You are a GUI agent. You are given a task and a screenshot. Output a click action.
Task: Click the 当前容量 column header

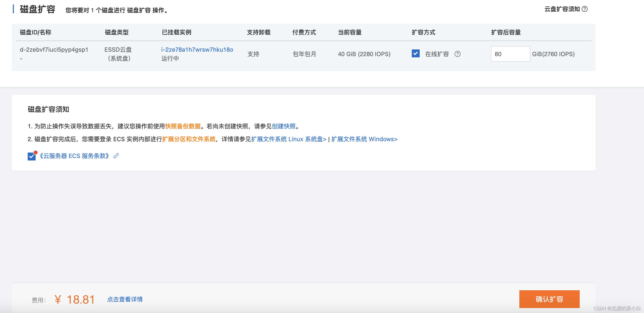pos(350,32)
